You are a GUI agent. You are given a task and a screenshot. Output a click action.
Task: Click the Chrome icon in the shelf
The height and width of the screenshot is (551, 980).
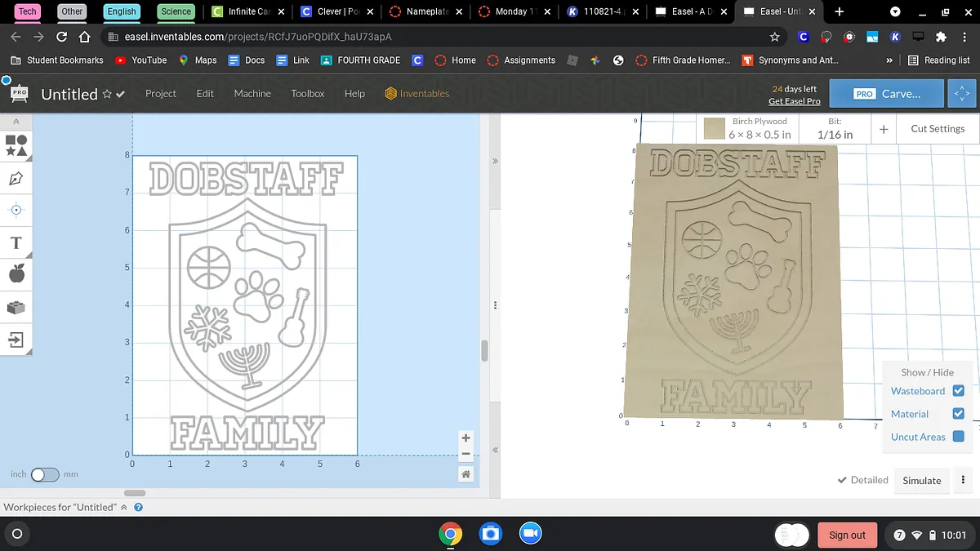coord(449,534)
